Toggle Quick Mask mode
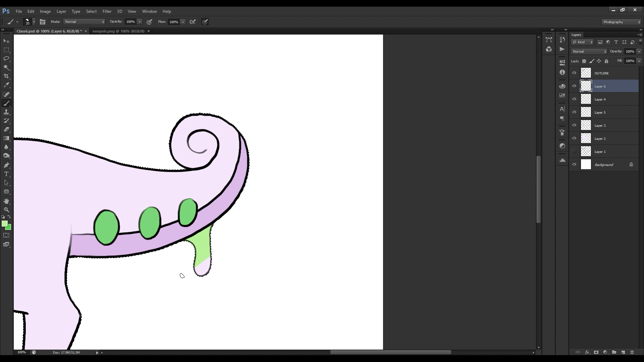This screenshot has width=644, height=362. [6, 235]
